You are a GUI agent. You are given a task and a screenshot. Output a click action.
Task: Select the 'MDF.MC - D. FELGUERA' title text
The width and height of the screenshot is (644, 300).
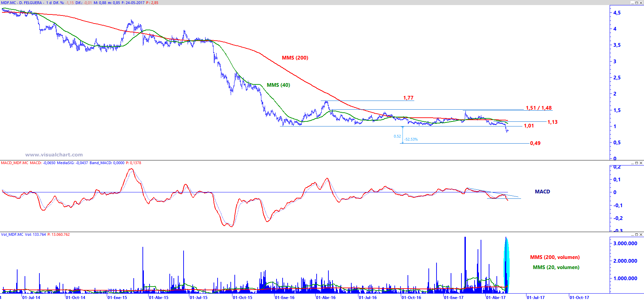pos(22,3)
